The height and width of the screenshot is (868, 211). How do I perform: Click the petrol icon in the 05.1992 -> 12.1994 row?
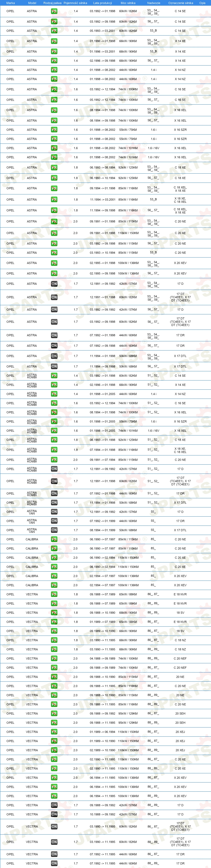point(54,100)
